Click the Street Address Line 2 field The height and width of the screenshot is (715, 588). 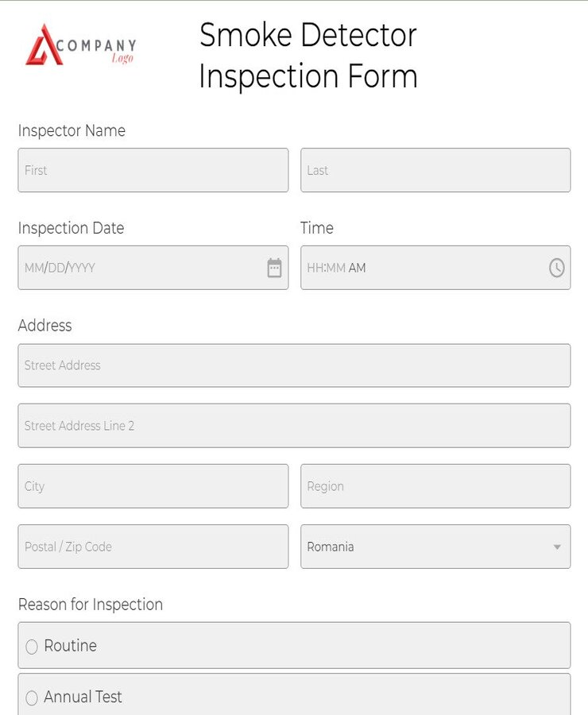[x=294, y=426]
